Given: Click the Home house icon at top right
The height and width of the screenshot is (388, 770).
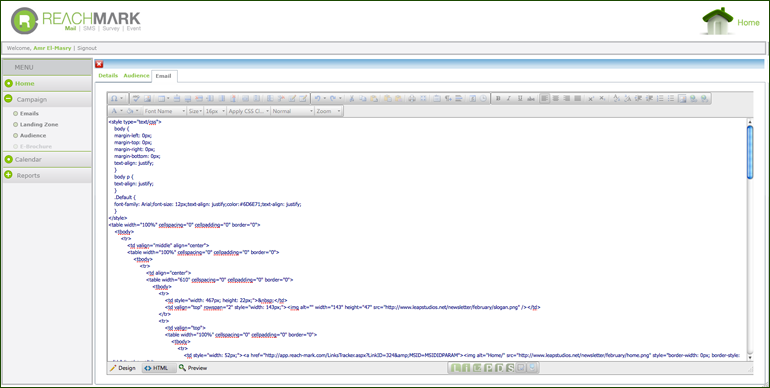Looking at the screenshot, I should [717, 22].
